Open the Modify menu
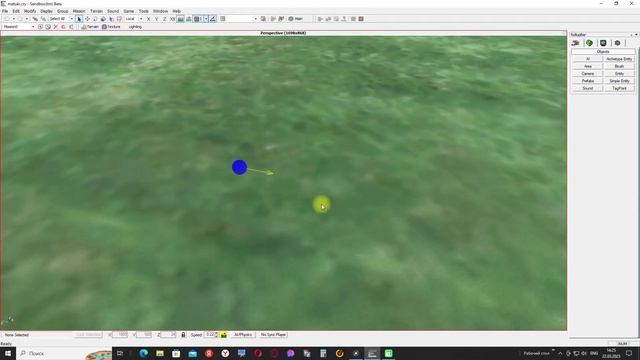640x360 pixels. (x=30, y=11)
